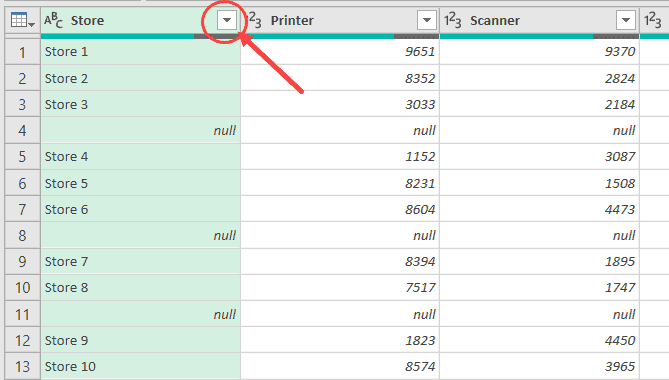The height and width of the screenshot is (380, 669).
Task: Click the null Store cell in row 4
Action: 140,131
